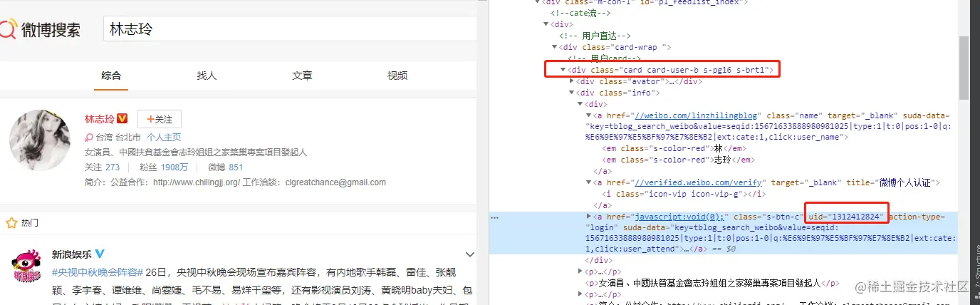
Task: Select the i class icon-vip icon-vip-g element
Action: [685, 194]
